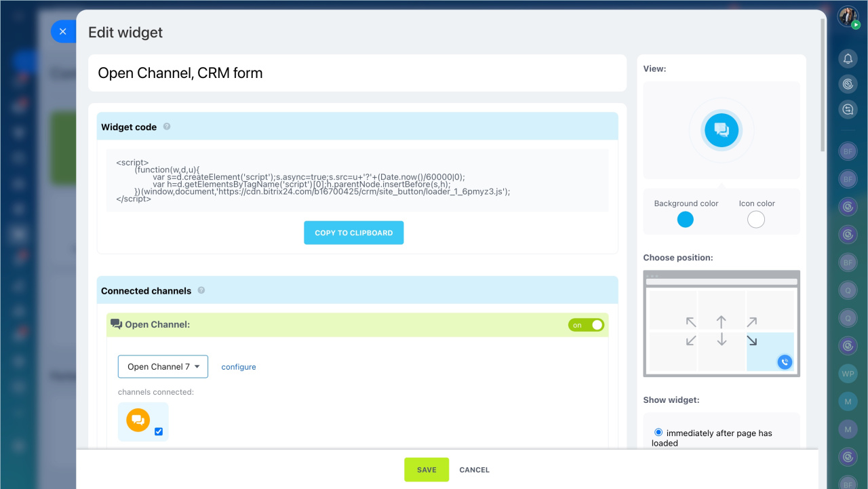The width and height of the screenshot is (868, 489).
Task: Click the Edit widget panel vertical scrollbar
Action: coord(823,84)
